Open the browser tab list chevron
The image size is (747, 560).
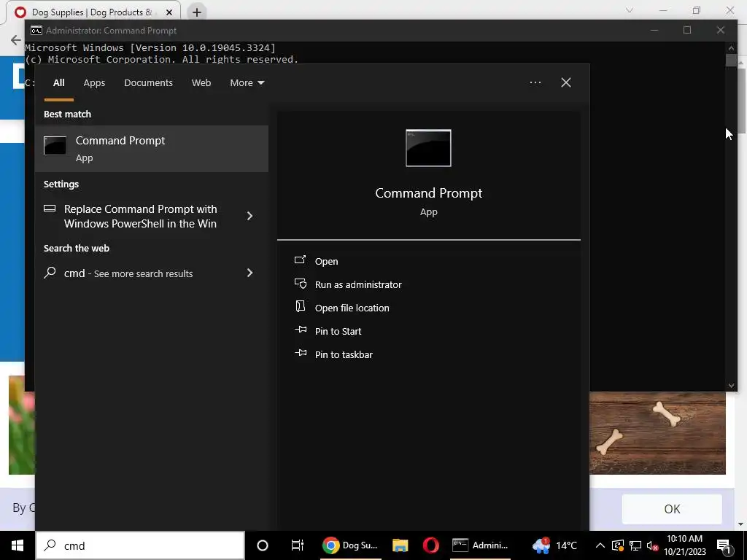click(630, 10)
